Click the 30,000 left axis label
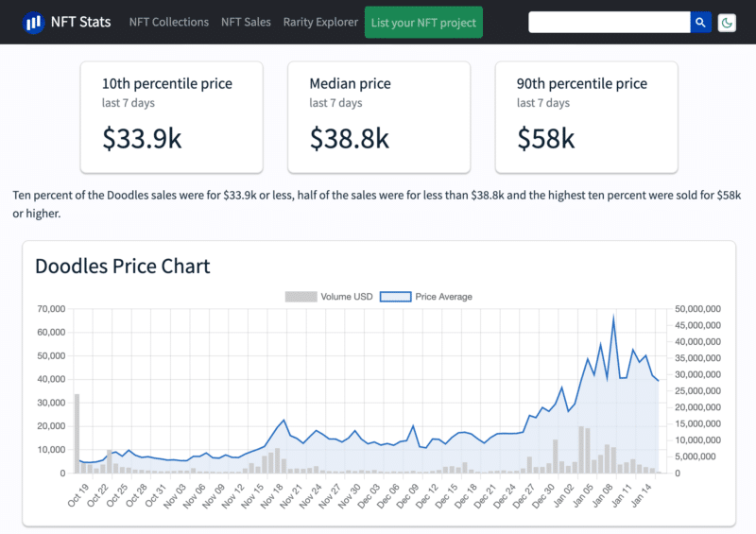The width and height of the screenshot is (756, 534). click(51, 403)
